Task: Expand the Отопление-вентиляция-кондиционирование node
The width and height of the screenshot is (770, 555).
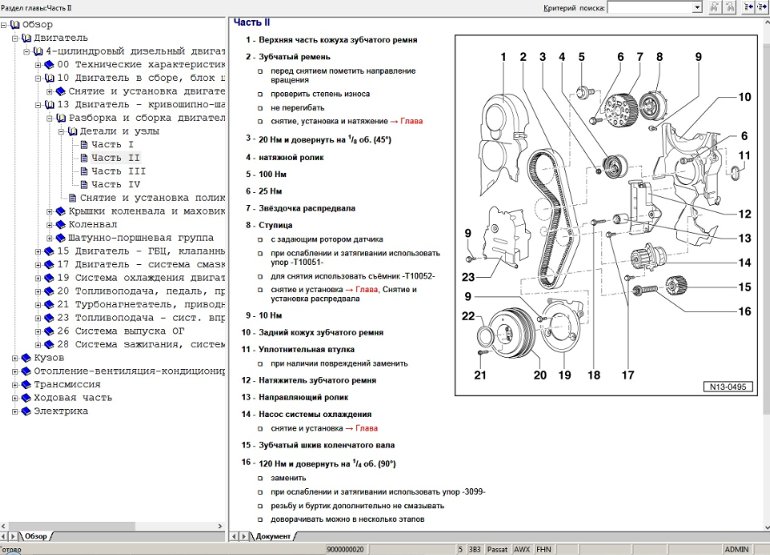Action: pos(15,372)
